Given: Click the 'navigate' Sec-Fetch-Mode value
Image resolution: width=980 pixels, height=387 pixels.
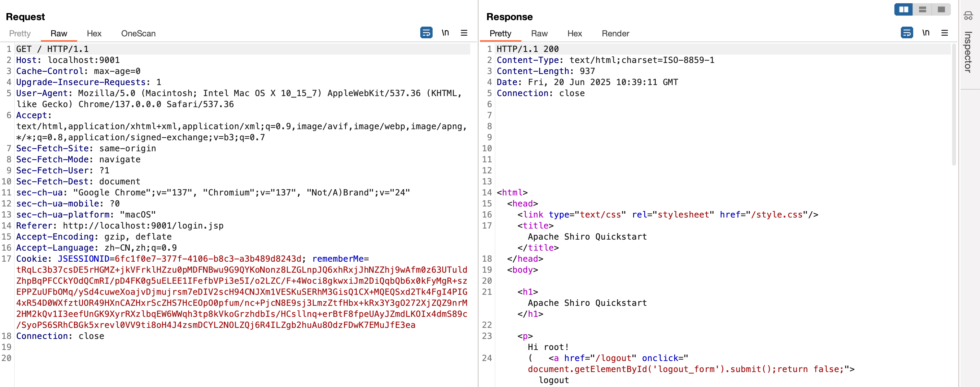Looking at the screenshot, I should pyautogui.click(x=120, y=160).
